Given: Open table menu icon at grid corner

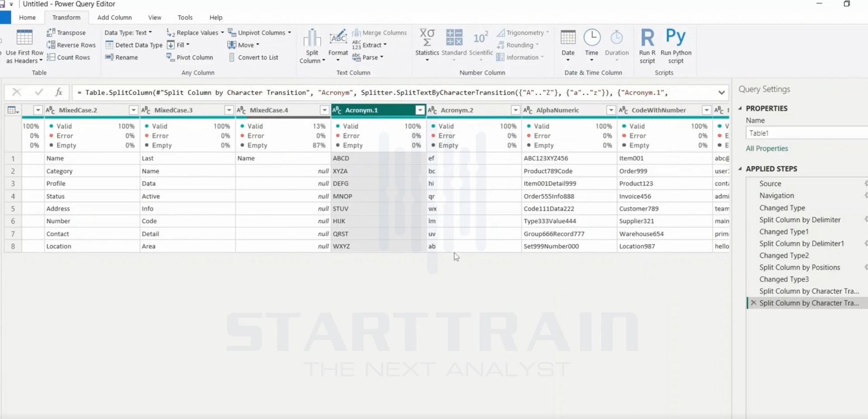Looking at the screenshot, I should (13, 110).
